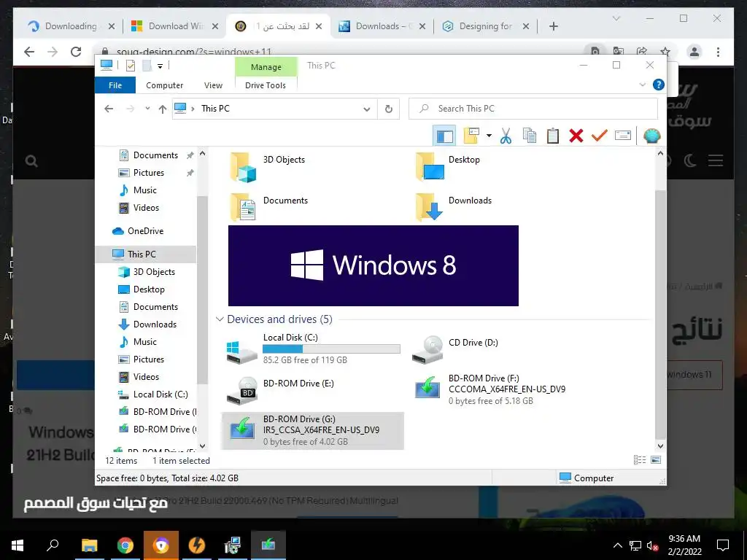
Task: Open the recent locations chevron
Action: (x=147, y=109)
